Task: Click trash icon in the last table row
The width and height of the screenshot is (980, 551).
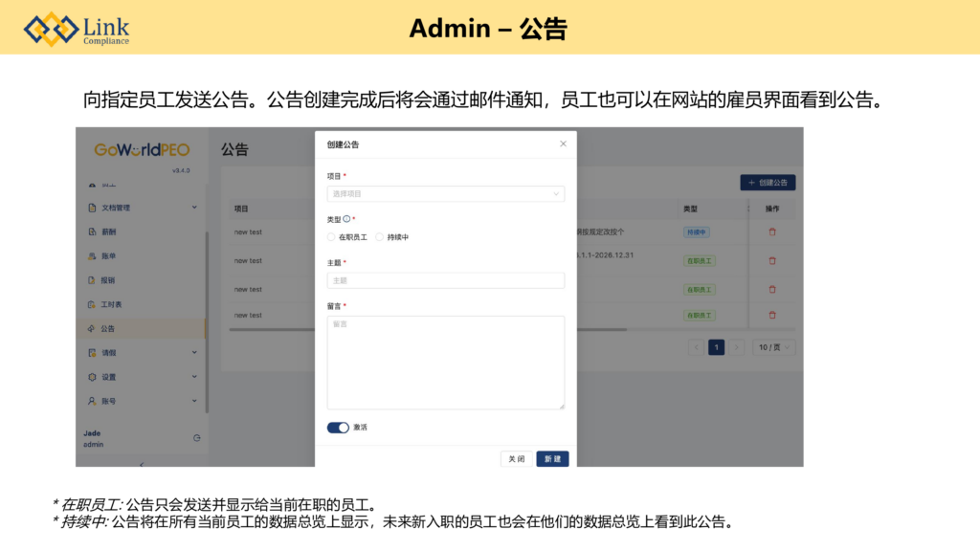Action: (x=772, y=315)
